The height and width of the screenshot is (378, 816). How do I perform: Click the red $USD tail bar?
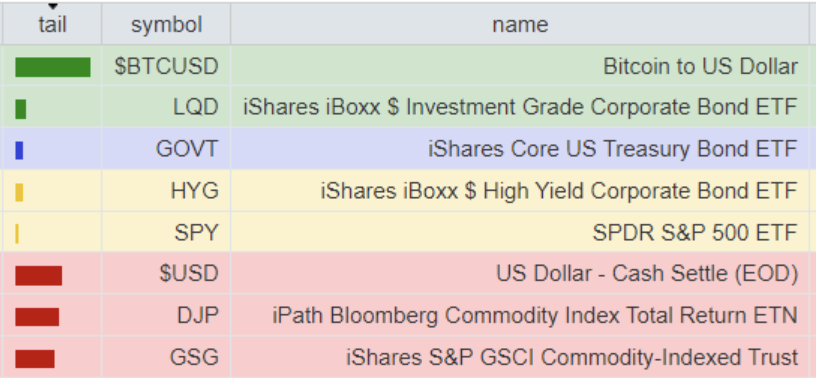[x=39, y=275]
